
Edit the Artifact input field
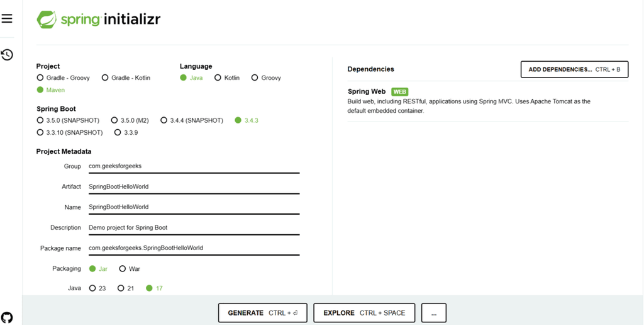194,187
